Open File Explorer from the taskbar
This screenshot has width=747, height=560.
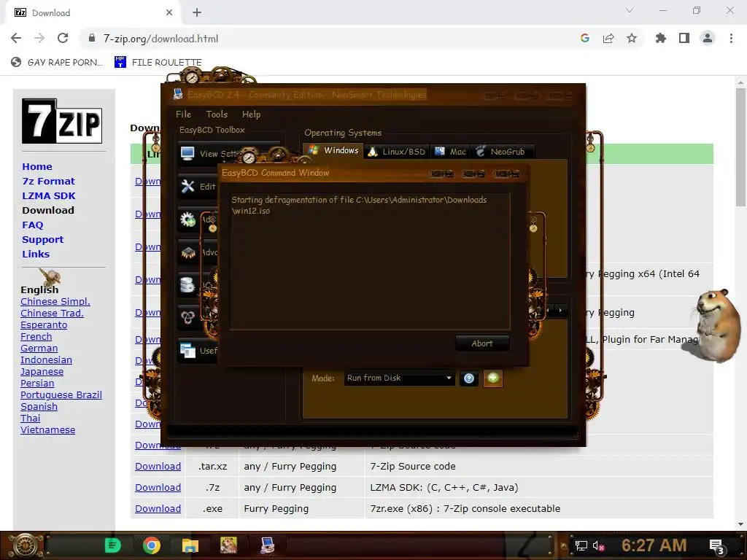190,545
